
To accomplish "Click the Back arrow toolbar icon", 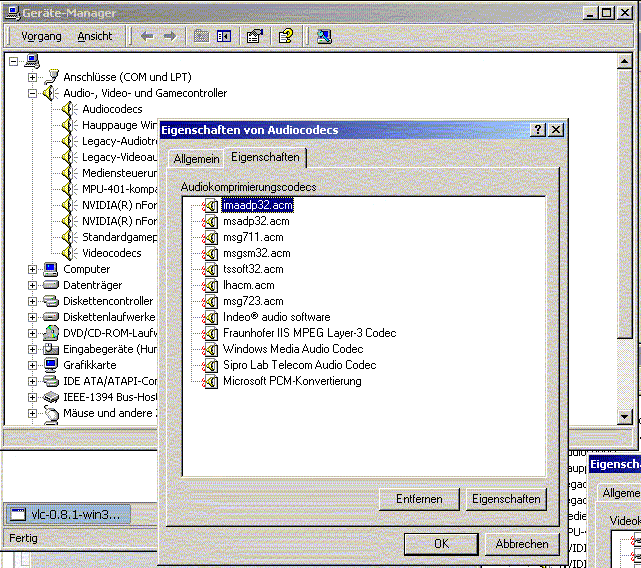I will [147, 36].
